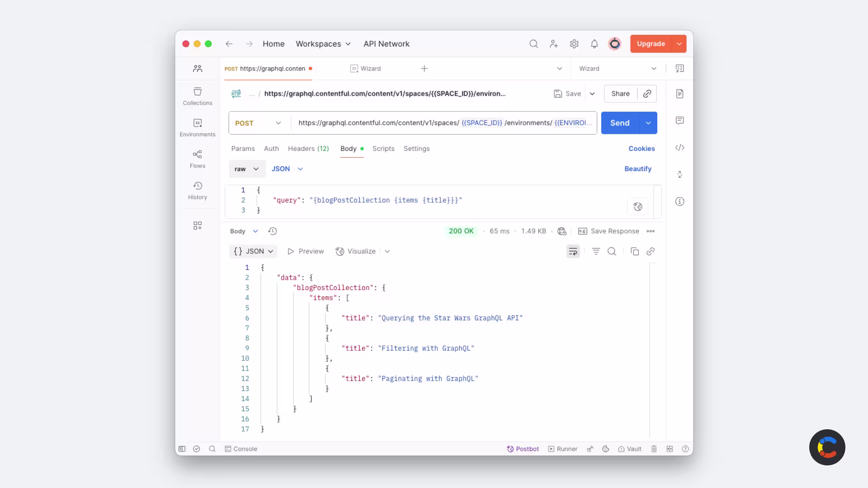Screen dimensions: 868x488
Task: Click into the request URL field
Action: (x=444, y=123)
